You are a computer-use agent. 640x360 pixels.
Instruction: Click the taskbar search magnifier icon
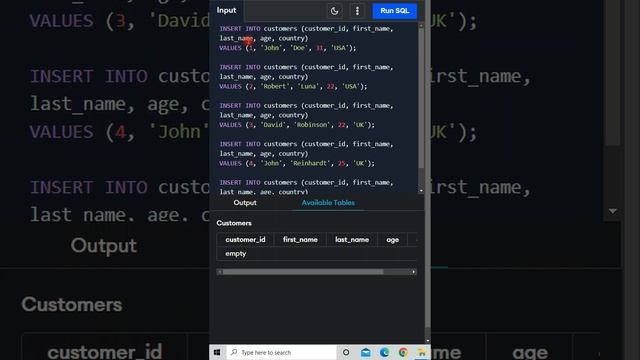(234, 352)
